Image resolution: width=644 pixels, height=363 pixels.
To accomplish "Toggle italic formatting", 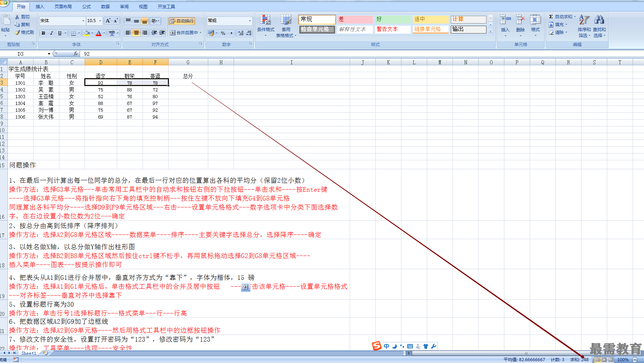I will coord(51,33).
